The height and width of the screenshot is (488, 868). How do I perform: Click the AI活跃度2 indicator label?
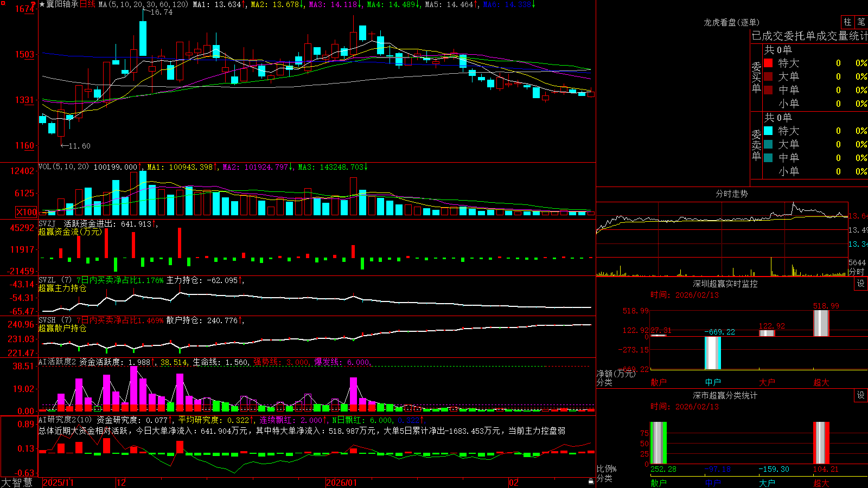57,362
